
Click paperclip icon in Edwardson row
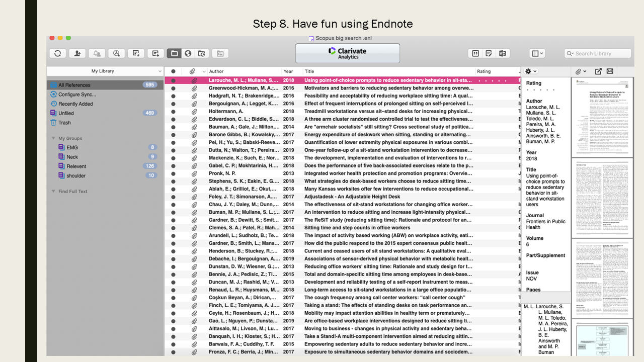click(x=194, y=119)
